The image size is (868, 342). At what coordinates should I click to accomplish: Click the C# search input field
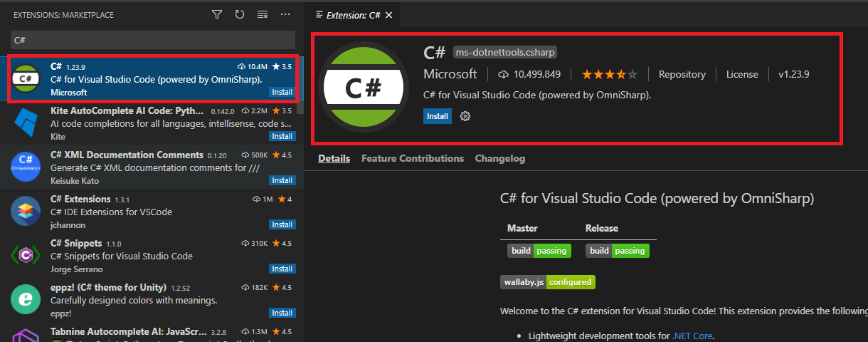[152, 40]
